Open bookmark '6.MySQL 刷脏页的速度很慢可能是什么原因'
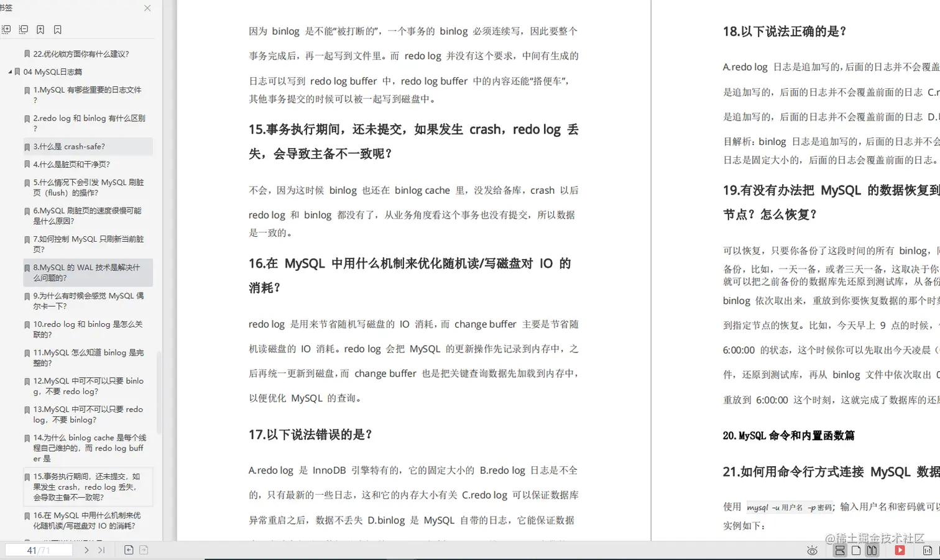 tap(88, 216)
